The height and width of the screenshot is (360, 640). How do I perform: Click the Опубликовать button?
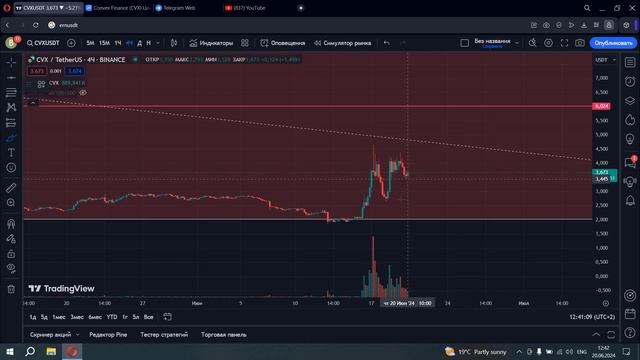point(613,43)
